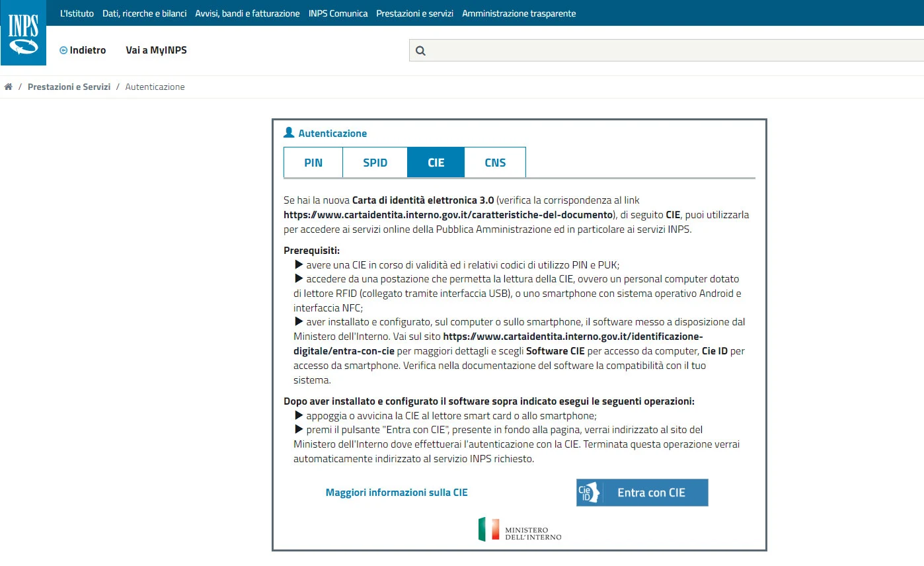This screenshot has width=924, height=566.
Task: Open the INPS Comunica menu
Action: [338, 13]
